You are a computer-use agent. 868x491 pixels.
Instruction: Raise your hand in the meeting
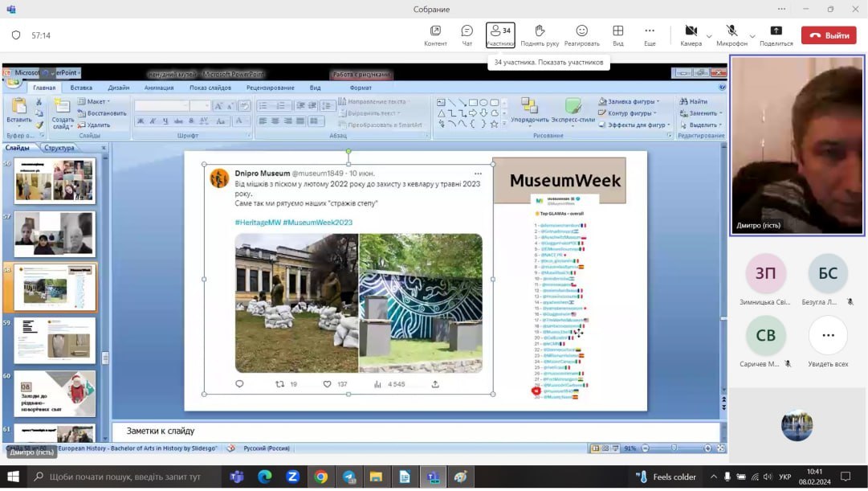pos(539,31)
